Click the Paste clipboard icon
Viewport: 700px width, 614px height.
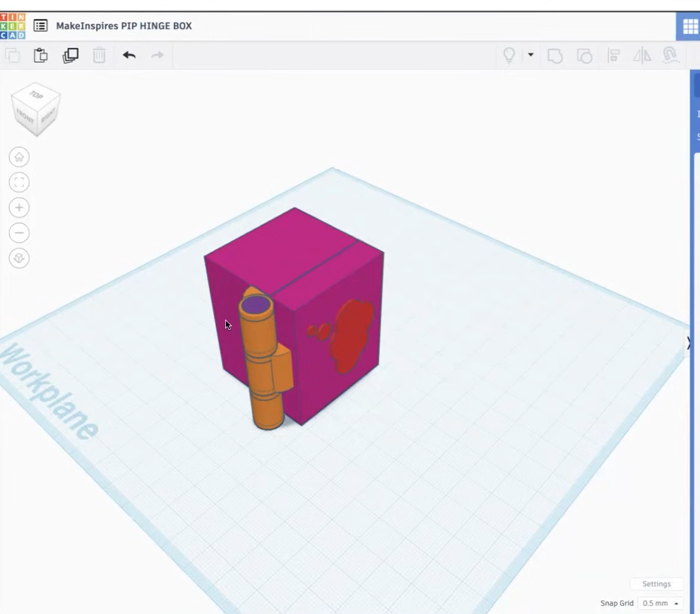40,55
